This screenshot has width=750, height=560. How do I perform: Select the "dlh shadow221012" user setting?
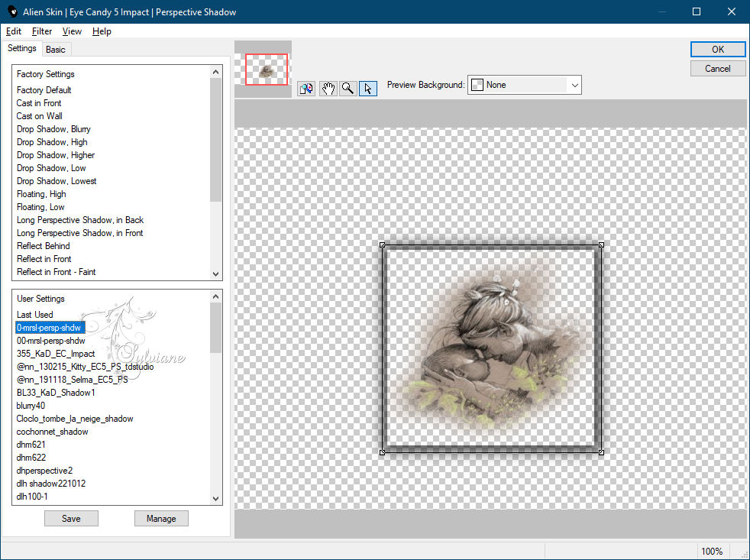click(50, 483)
